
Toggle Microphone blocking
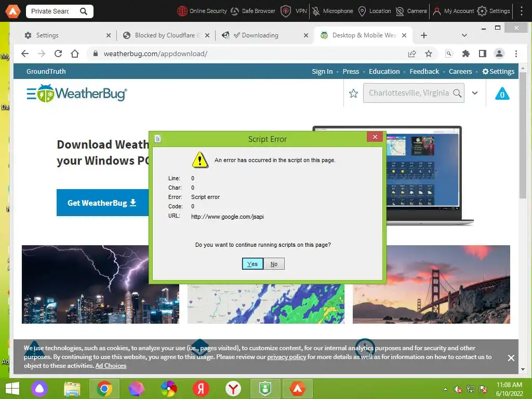(332, 11)
